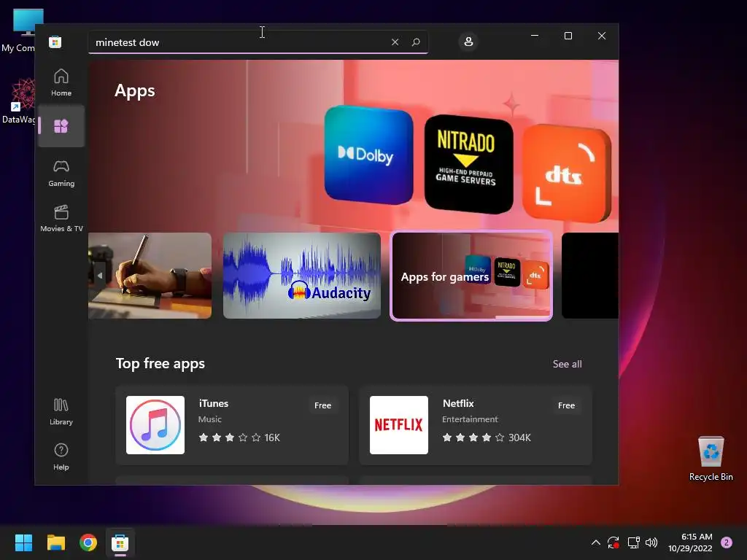Open Gaming section in sidebar
747x560 pixels.
(61, 174)
